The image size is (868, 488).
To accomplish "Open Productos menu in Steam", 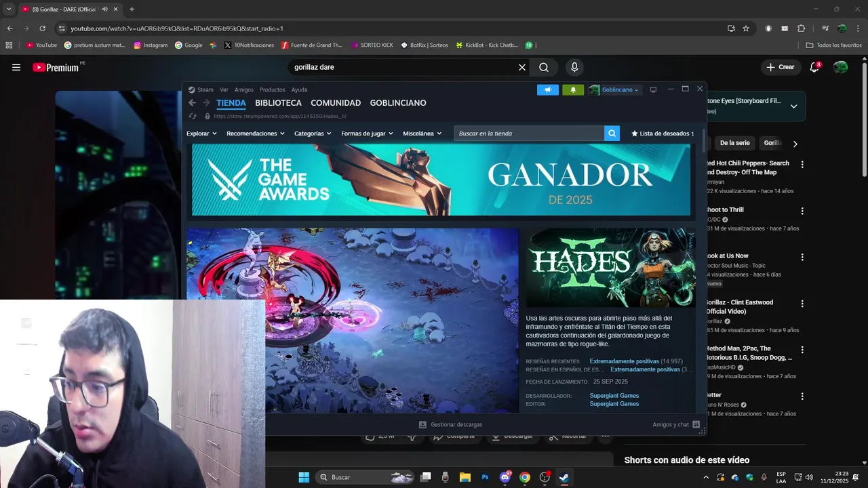I will [x=273, y=89].
